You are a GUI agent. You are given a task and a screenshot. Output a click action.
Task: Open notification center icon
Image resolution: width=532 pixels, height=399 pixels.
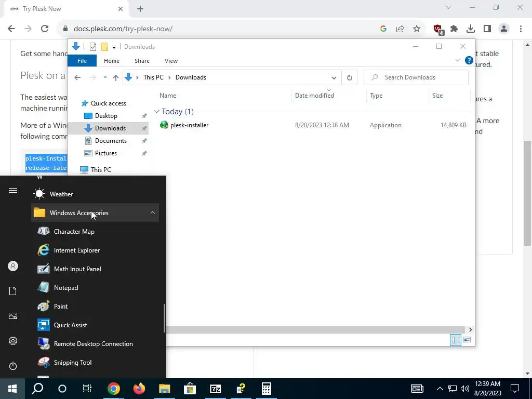tap(515, 389)
